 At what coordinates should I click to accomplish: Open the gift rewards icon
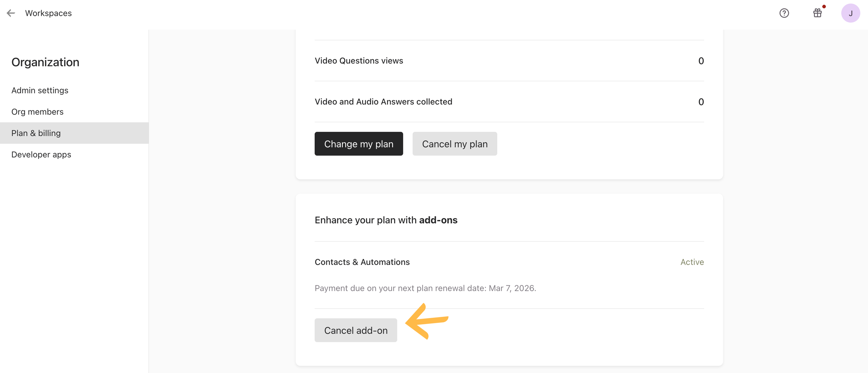817,13
